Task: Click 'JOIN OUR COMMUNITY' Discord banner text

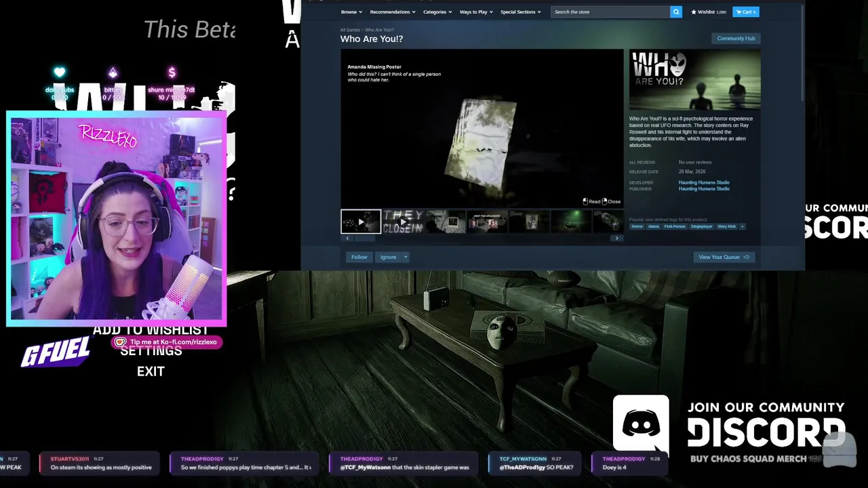Action: click(x=766, y=407)
